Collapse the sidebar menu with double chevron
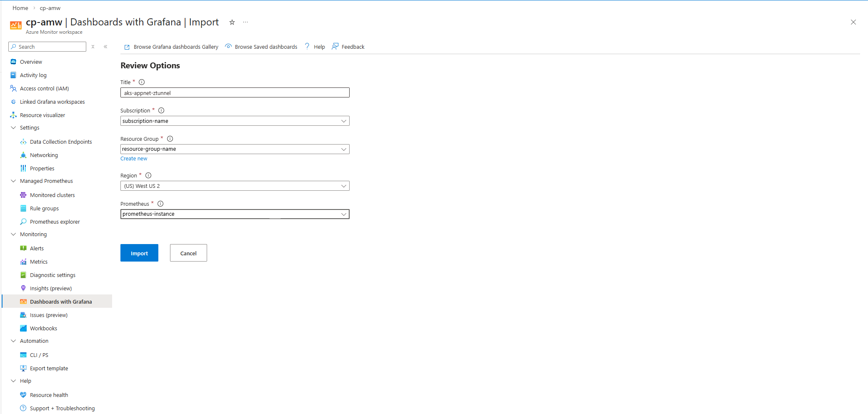Viewport: 868px width, 414px height. pos(105,47)
